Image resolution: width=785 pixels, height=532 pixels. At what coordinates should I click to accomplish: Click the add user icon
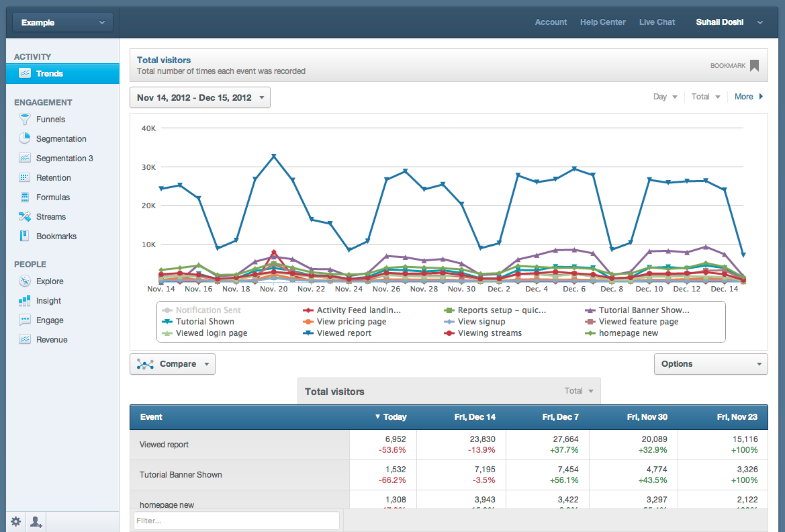36,521
